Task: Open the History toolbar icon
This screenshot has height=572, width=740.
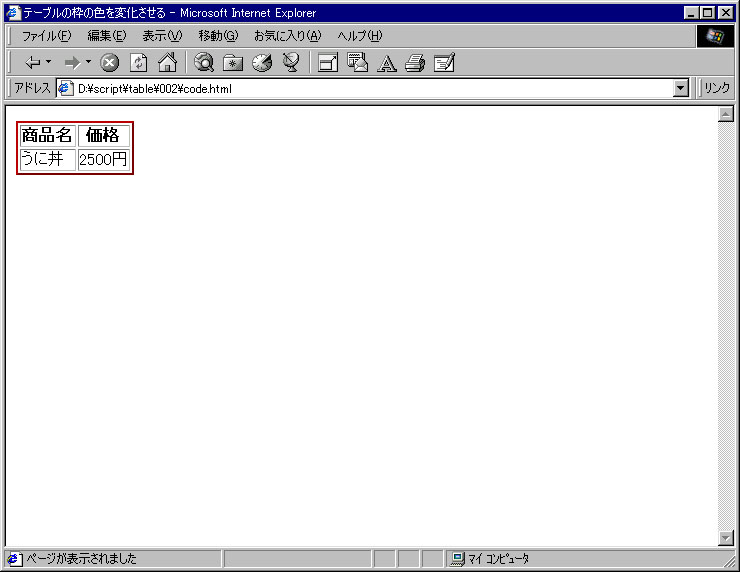Action: pyautogui.click(x=262, y=62)
